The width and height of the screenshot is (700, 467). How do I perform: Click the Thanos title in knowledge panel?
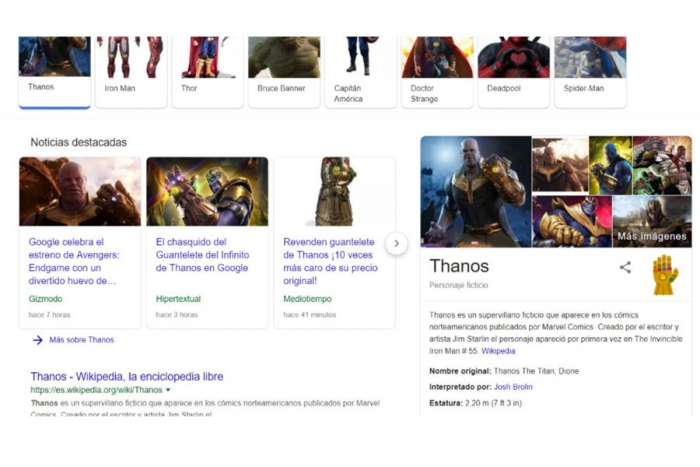point(459,266)
